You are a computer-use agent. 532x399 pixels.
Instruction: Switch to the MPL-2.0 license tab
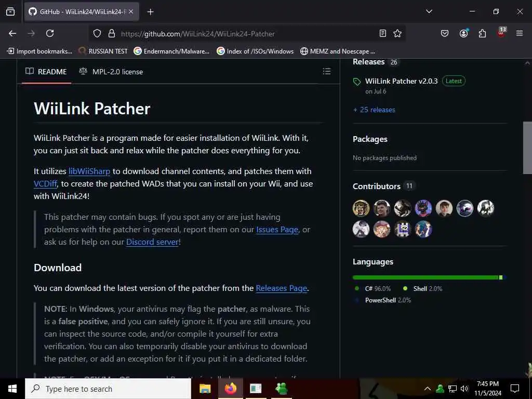click(111, 72)
